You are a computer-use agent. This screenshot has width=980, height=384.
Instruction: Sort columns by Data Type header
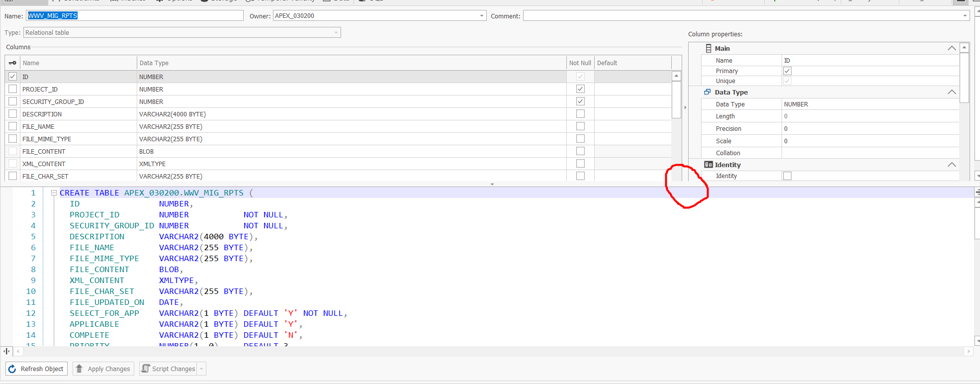tap(352, 63)
